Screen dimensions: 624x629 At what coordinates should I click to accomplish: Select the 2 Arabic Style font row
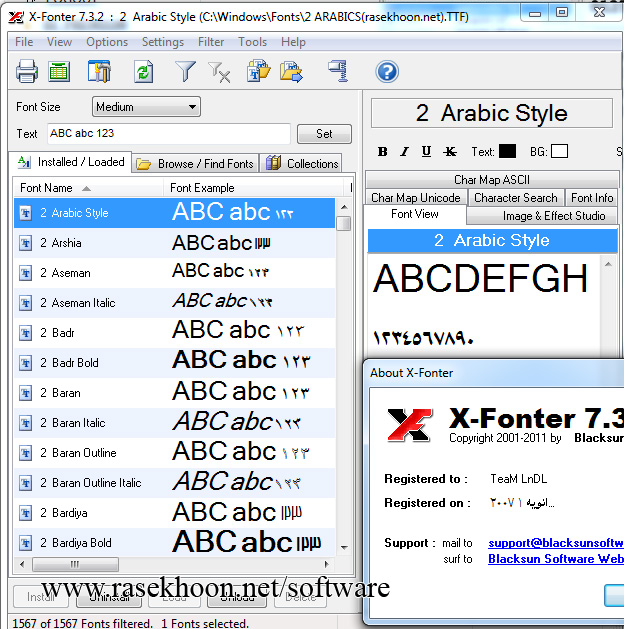[174, 213]
